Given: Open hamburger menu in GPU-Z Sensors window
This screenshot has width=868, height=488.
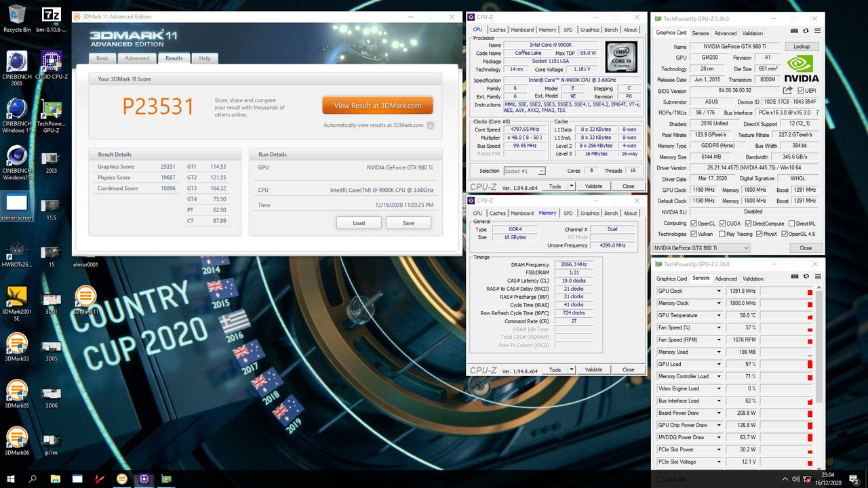Looking at the screenshot, I should pos(817,277).
